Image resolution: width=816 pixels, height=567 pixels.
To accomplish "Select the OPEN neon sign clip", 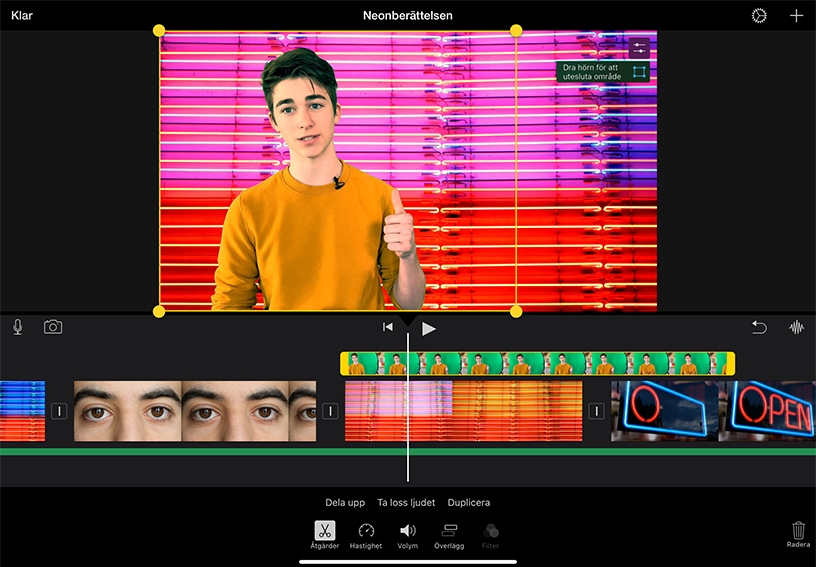I will (x=713, y=411).
